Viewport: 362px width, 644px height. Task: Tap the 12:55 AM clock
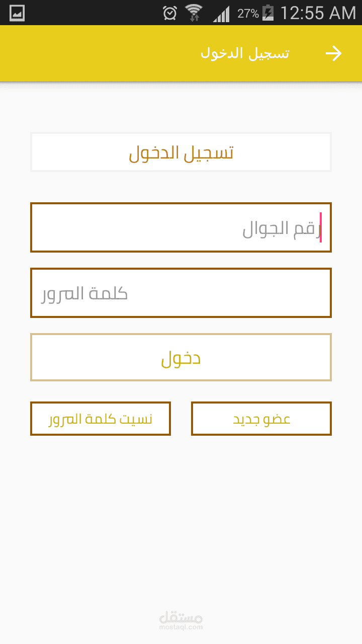(x=318, y=13)
